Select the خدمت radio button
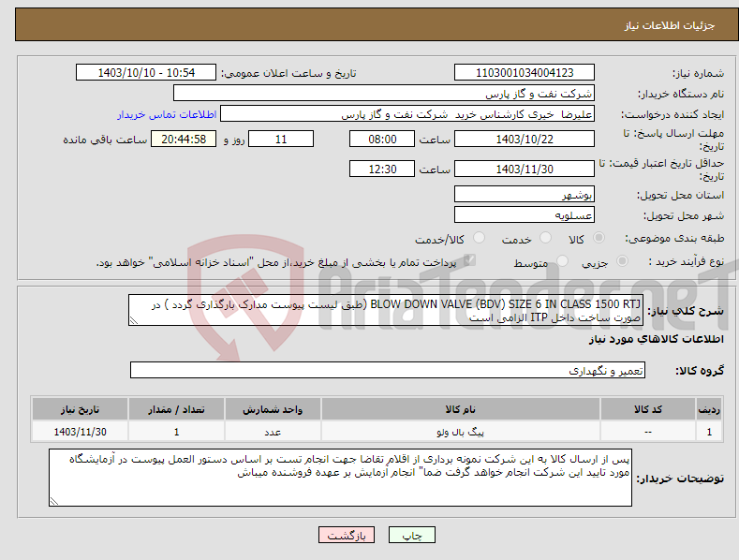Viewport: 739px width, 560px height. [545, 238]
